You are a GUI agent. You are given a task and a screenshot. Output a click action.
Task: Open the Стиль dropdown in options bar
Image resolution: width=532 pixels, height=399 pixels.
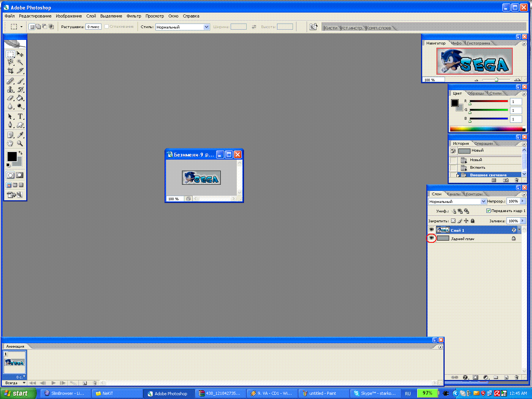(206, 27)
